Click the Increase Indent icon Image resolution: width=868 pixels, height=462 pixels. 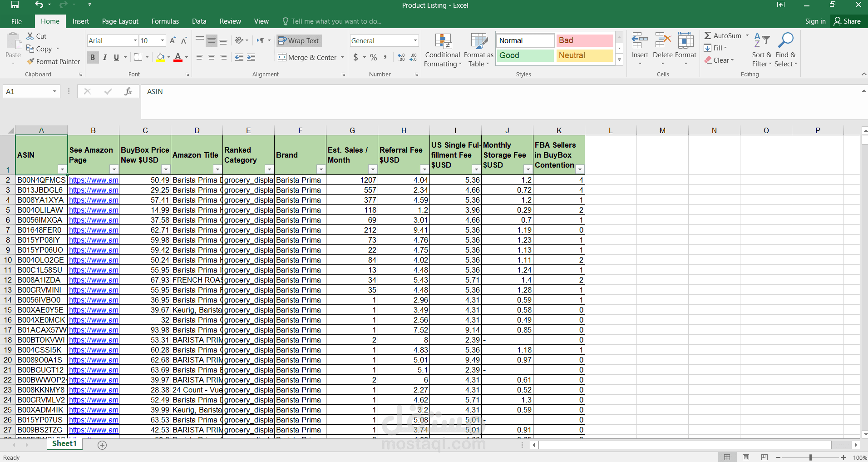(x=251, y=57)
